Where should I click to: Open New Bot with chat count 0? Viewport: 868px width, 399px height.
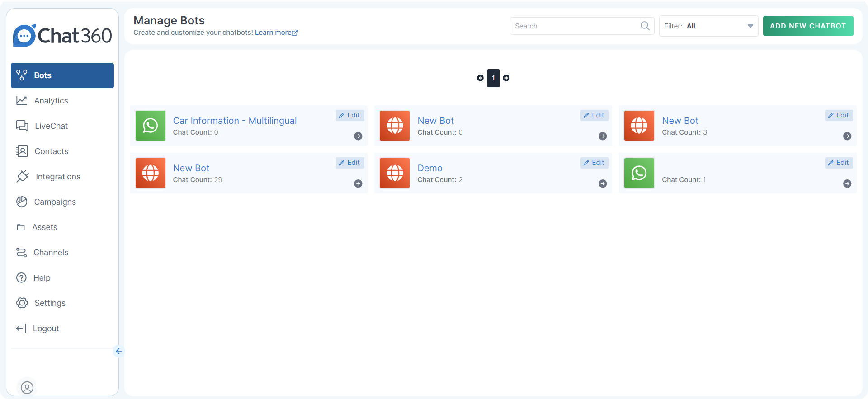click(x=435, y=121)
